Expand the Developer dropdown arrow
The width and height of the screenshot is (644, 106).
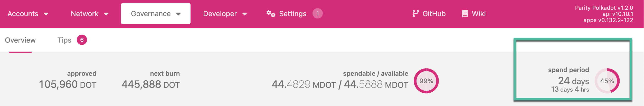click(x=245, y=14)
